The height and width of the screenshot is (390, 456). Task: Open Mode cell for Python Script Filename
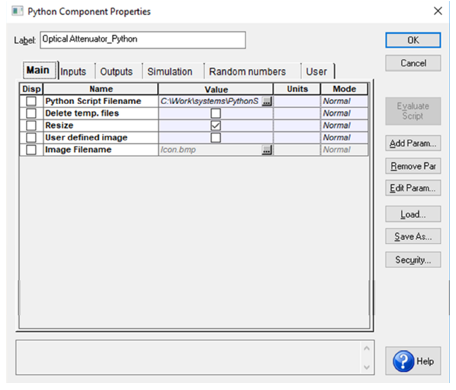(344, 101)
